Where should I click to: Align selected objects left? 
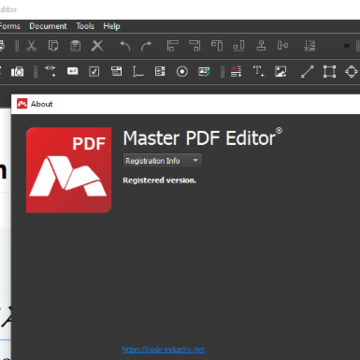click(x=173, y=46)
